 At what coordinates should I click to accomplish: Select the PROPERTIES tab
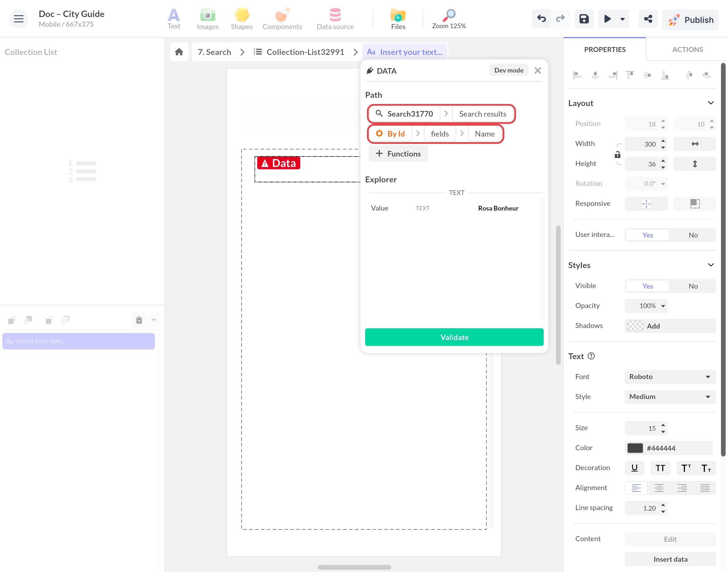(604, 50)
